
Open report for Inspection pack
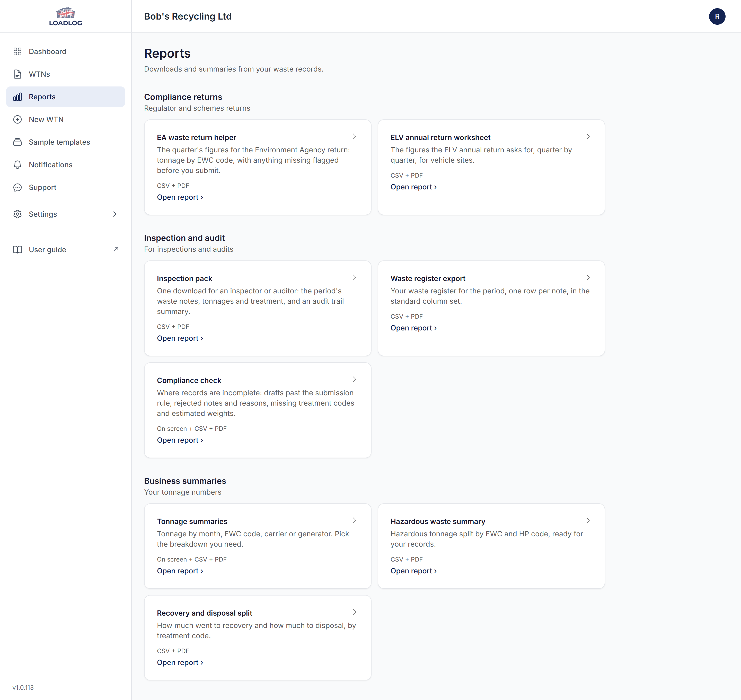pyautogui.click(x=180, y=338)
